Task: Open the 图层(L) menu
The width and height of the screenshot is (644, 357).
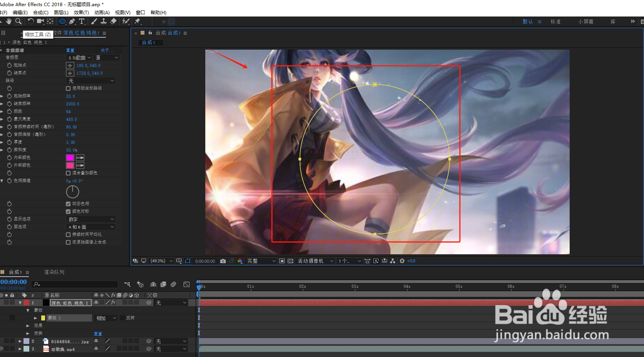Action: point(61,13)
